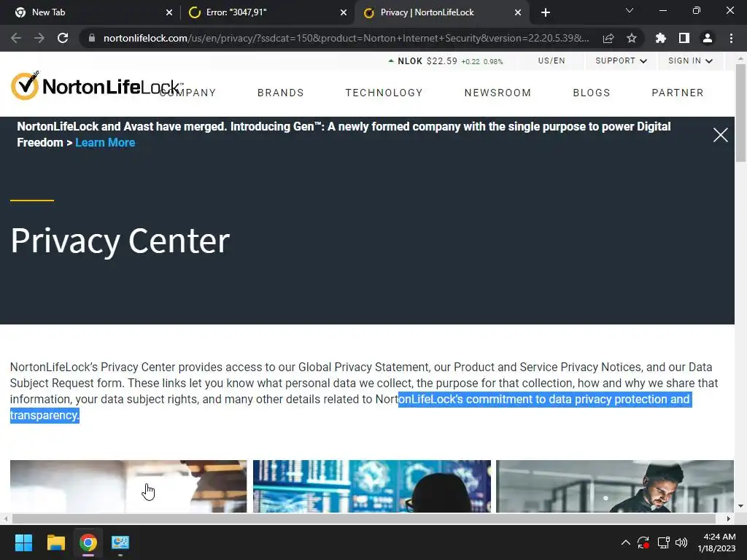Click the NortonLifeLock logo
The height and width of the screenshot is (560, 747).
click(96, 86)
